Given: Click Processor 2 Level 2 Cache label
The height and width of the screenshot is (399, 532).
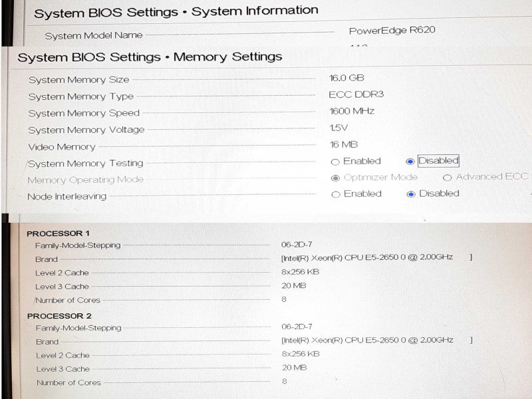Looking at the screenshot, I should pyautogui.click(x=63, y=355).
